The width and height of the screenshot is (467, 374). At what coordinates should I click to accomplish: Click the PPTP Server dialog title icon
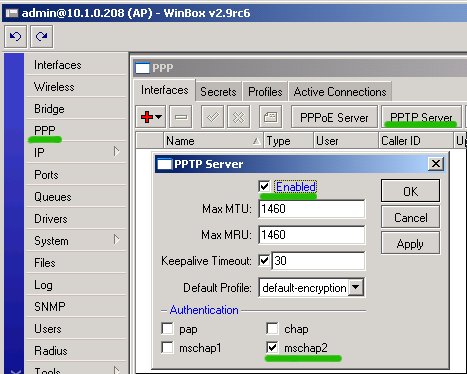164,164
